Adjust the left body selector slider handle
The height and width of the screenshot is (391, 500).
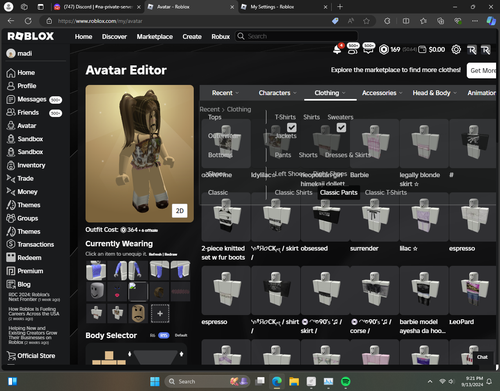tap(130, 354)
